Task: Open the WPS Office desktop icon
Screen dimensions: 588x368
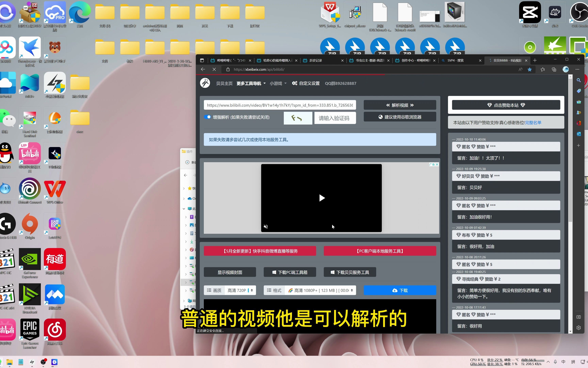Action: pyautogui.click(x=55, y=191)
